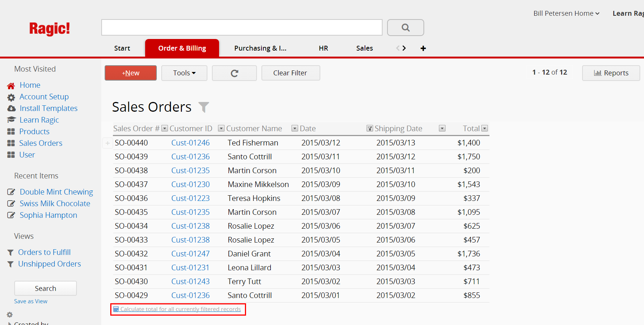Viewport: 644px width, 325px height.
Task: Click the Install Templates link
Action: (x=49, y=108)
